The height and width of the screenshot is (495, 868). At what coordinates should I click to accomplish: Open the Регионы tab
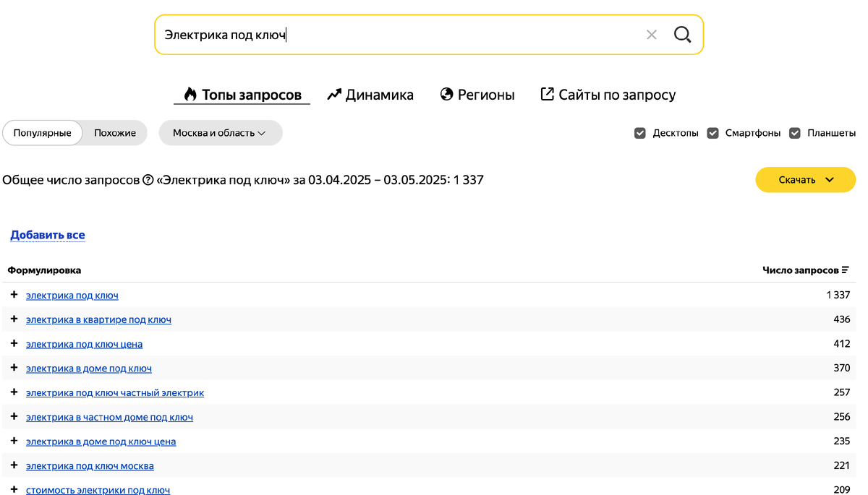487,94
